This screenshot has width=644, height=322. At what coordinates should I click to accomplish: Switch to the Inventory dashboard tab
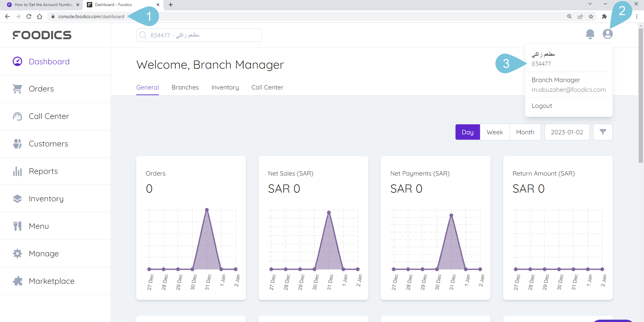click(x=225, y=87)
